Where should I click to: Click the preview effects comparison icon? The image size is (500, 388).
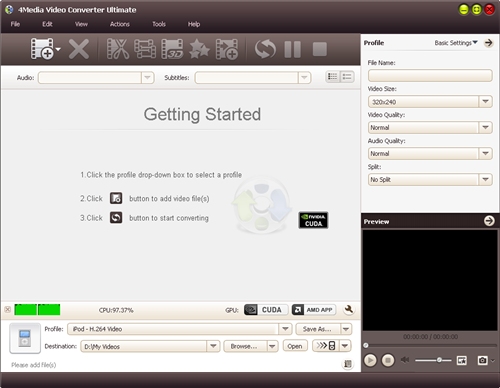point(462,360)
